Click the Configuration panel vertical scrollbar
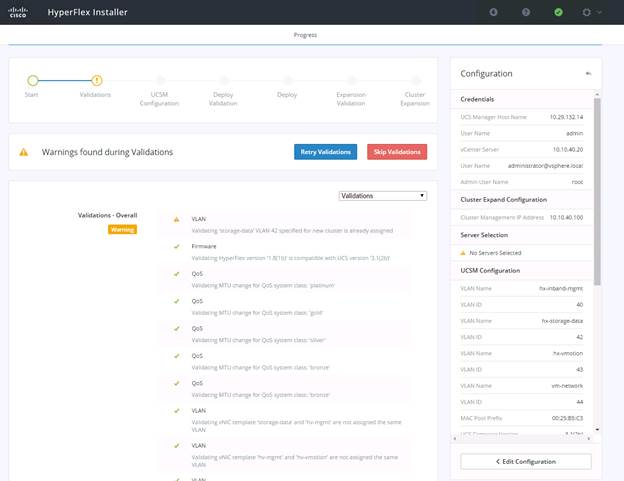Viewport: 624px width, 481px height. (597, 192)
